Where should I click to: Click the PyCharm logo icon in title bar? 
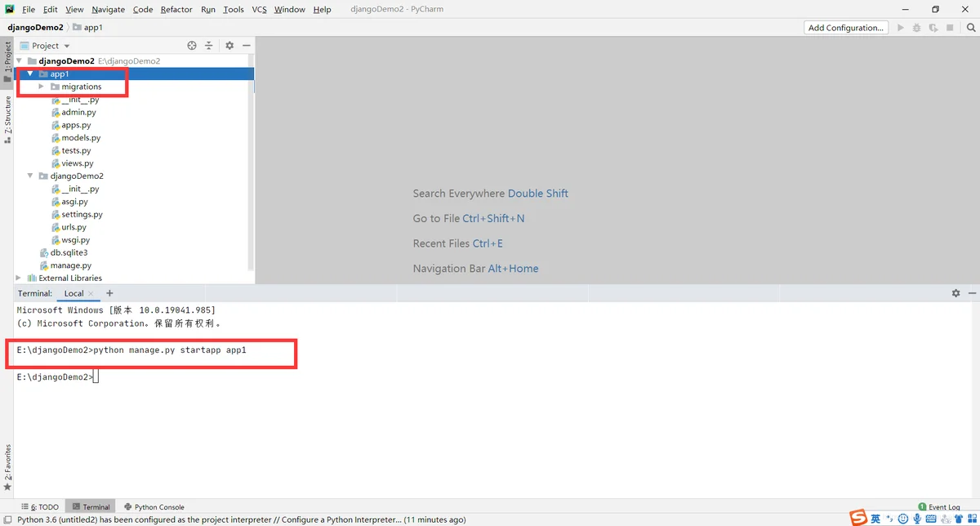coord(10,9)
